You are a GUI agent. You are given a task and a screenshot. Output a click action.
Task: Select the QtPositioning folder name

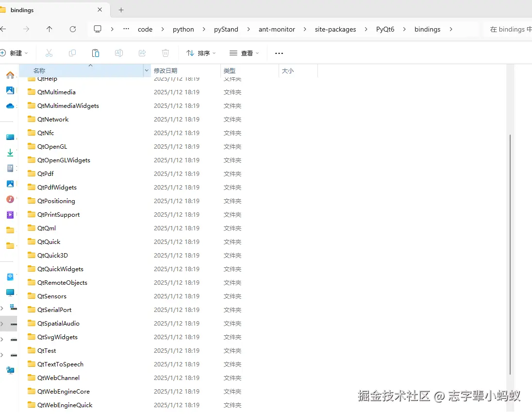point(56,201)
